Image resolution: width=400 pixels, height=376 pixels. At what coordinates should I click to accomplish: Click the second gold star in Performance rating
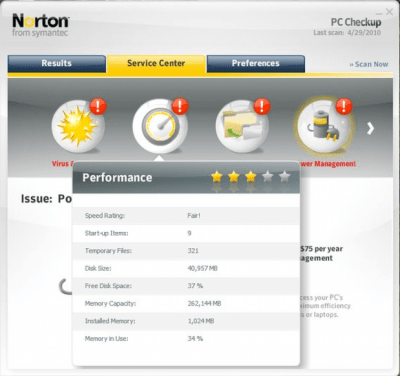point(234,176)
